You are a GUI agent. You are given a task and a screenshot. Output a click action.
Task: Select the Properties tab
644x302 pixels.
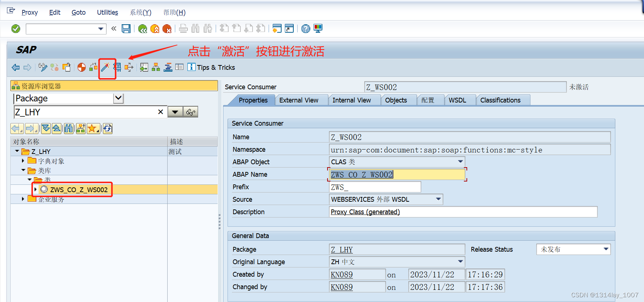(253, 100)
